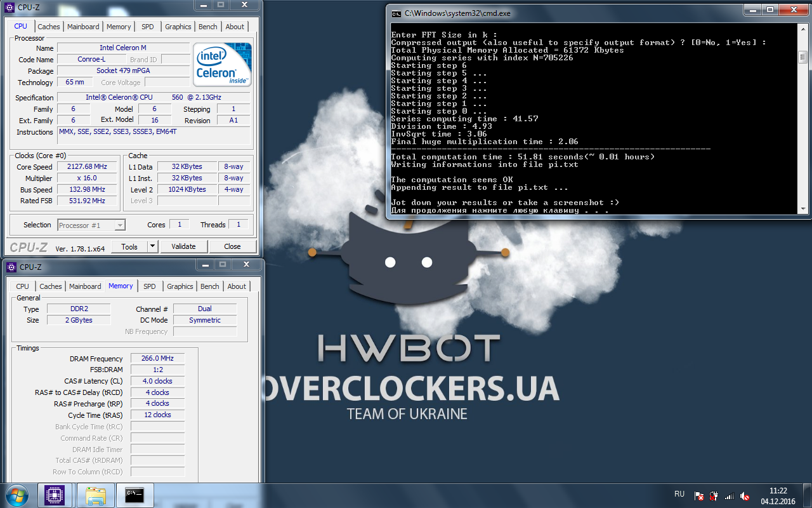Select SPD tab in top CPU-Z window
This screenshot has height=508, width=812.
[x=147, y=27]
